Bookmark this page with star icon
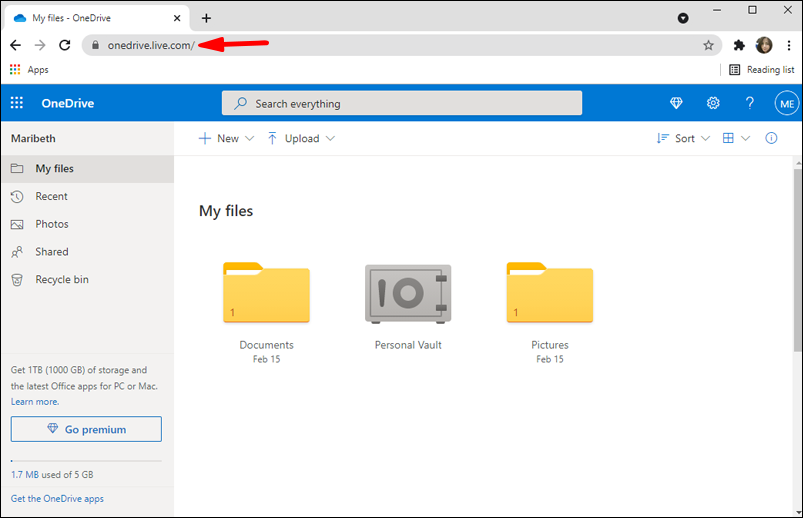The image size is (803, 518). pyautogui.click(x=708, y=45)
